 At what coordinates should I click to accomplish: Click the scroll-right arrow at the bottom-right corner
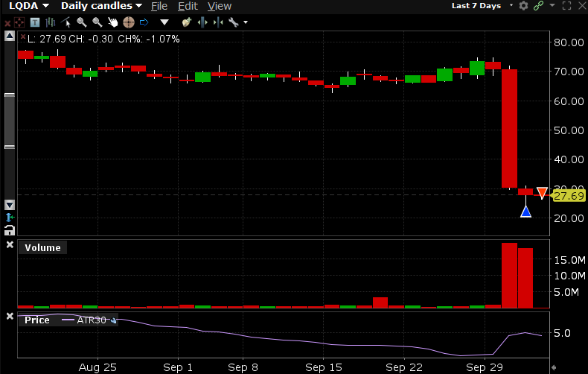pos(554,367)
